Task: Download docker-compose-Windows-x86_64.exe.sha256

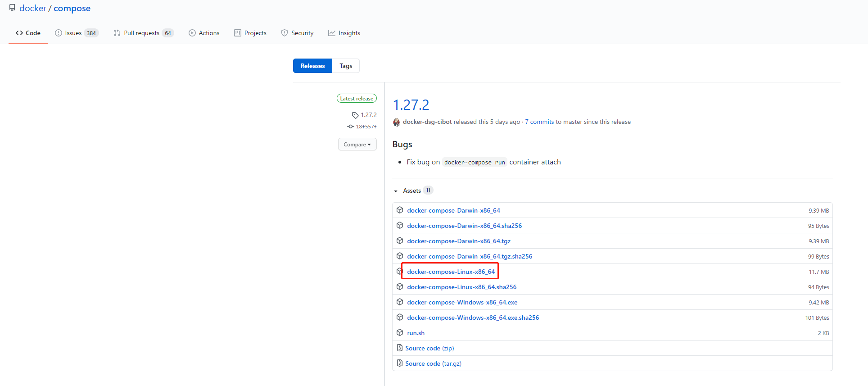Action: click(473, 318)
